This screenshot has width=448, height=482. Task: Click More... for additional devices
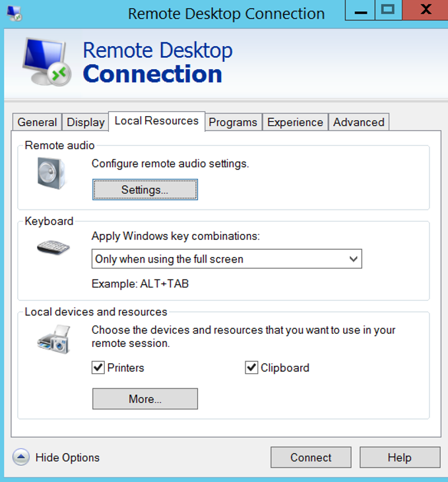[x=145, y=399]
